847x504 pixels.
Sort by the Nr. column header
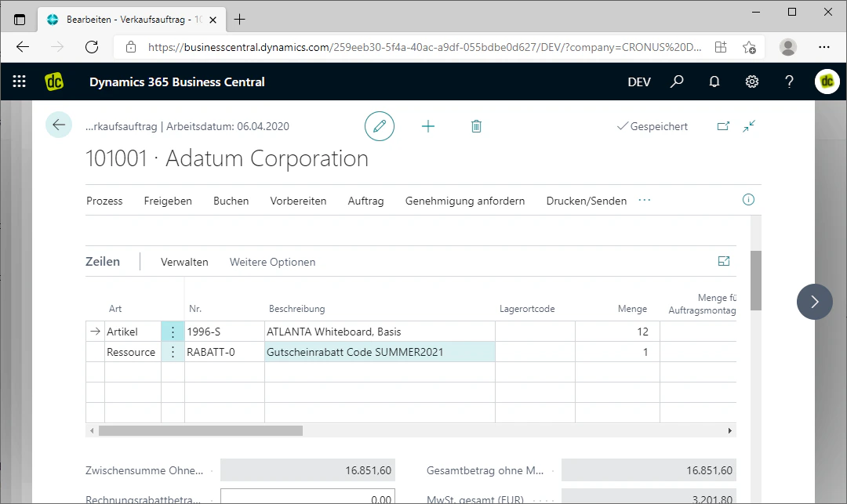[x=195, y=309]
